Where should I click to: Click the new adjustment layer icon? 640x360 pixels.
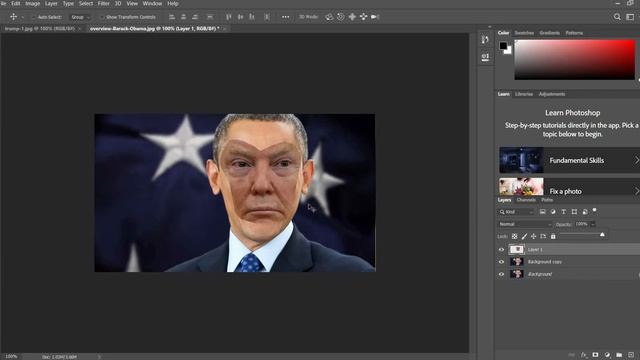(x=607, y=355)
